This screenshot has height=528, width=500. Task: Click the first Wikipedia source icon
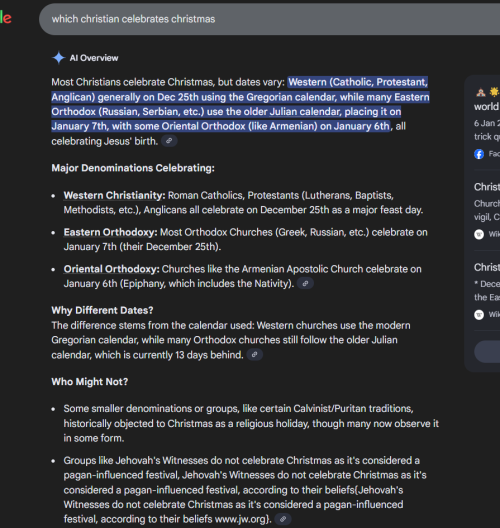479,234
